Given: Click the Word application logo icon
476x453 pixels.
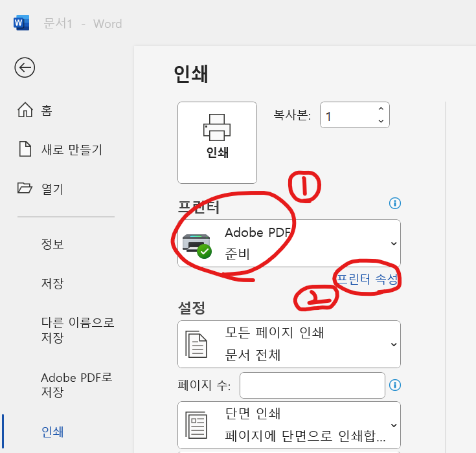Looking at the screenshot, I should tap(21, 23).
